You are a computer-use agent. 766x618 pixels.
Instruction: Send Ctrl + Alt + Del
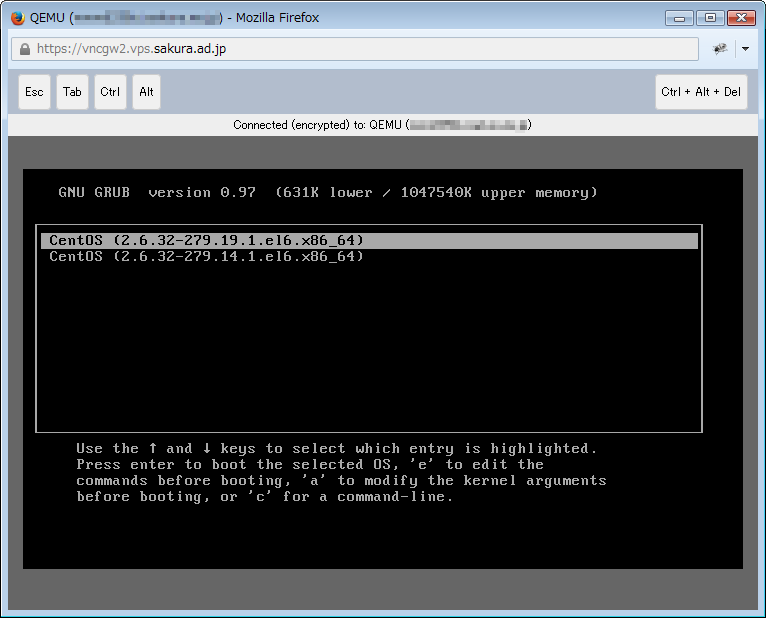click(701, 92)
